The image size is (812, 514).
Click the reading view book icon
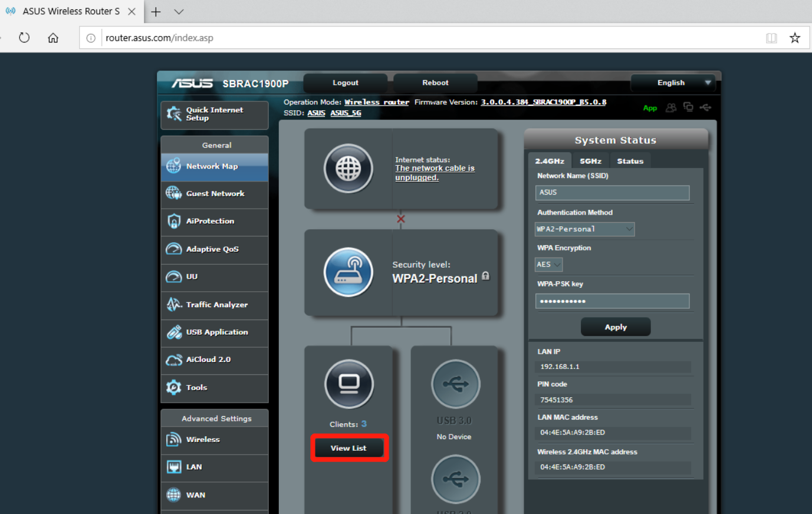point(771,38)
